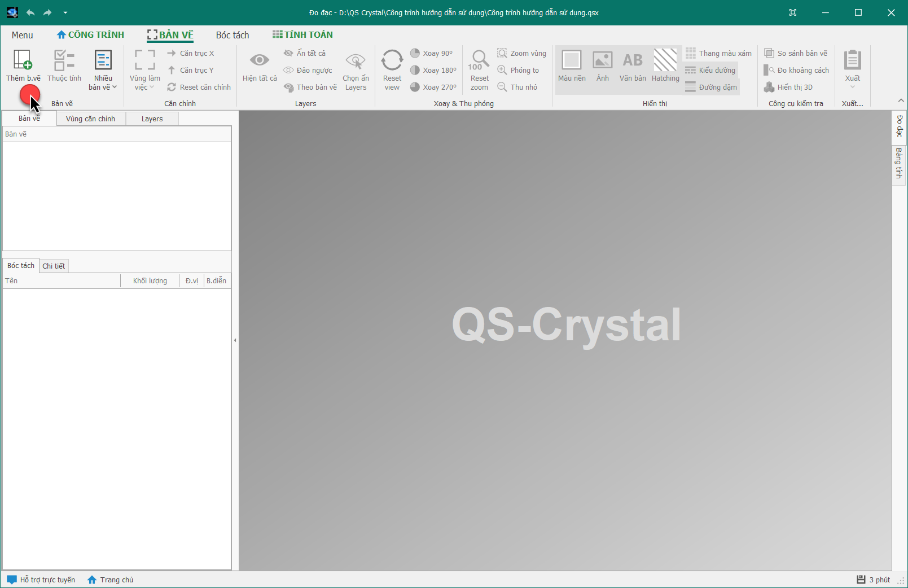
Task: Open quick access toolbar dropdown
Action: point(65,12)
